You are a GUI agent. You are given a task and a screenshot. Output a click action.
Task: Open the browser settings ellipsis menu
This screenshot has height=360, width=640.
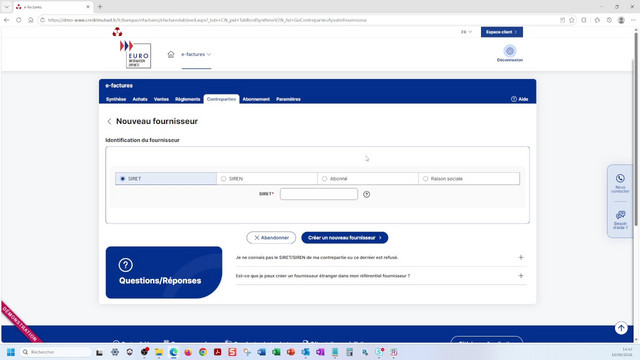(633, 20)
